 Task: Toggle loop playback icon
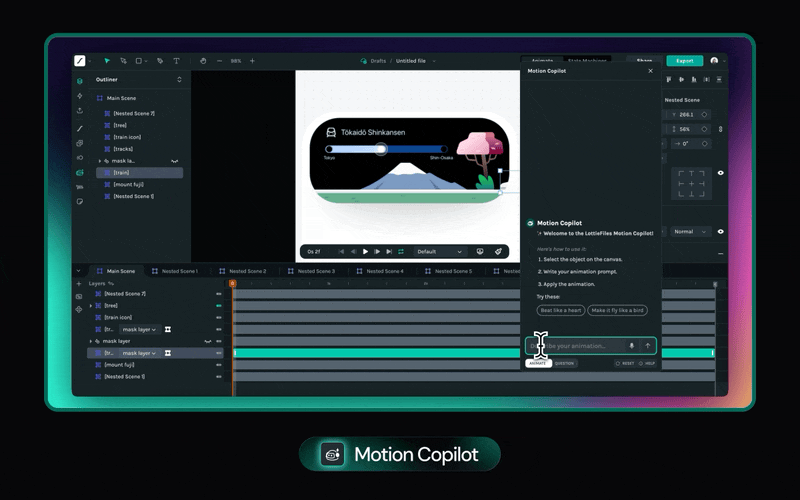click(x=401, y=252)
